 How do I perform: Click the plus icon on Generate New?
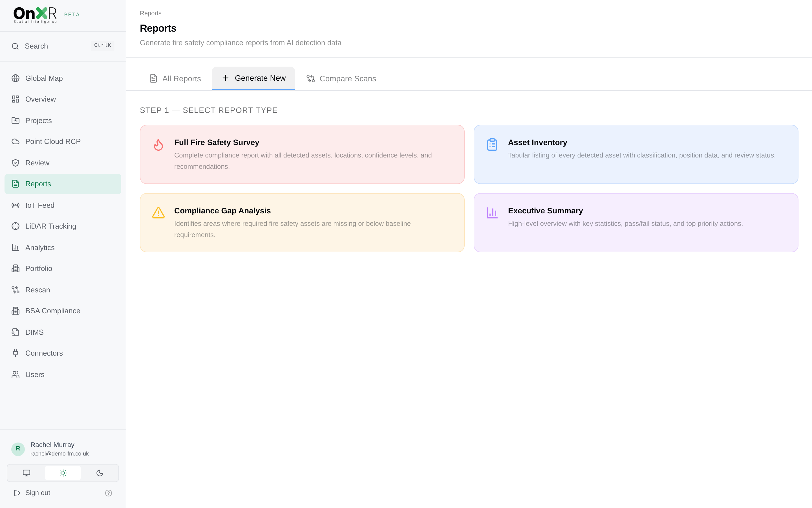pos(226,78)
